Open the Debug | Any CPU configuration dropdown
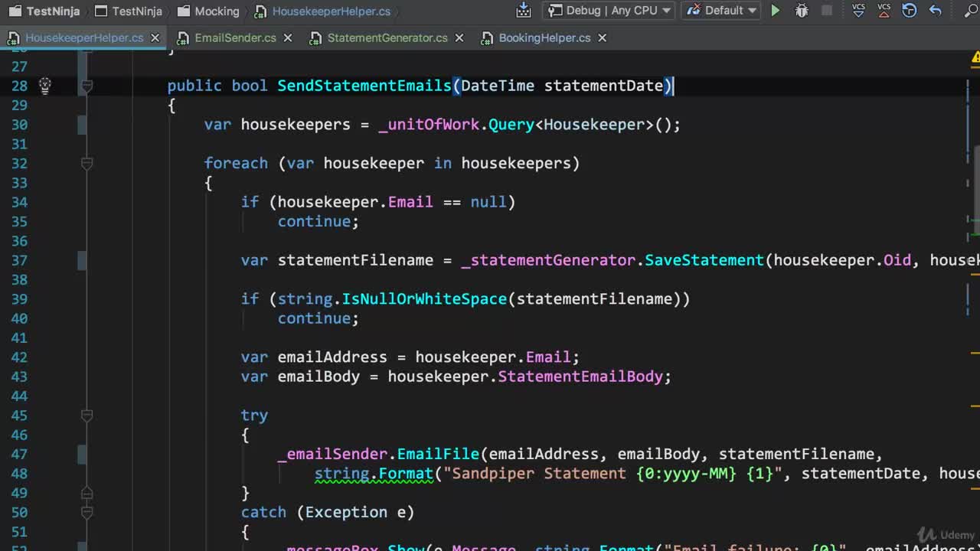This screenshot has height=551, width=980. point(609,11)
